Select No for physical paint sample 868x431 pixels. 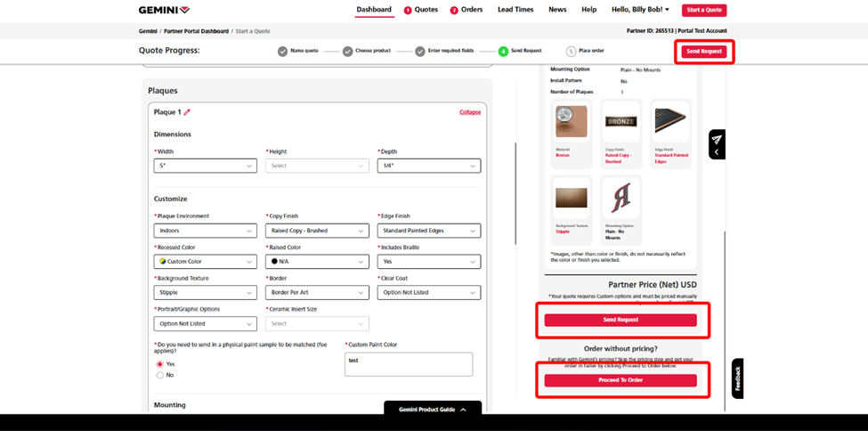point(160,375)
